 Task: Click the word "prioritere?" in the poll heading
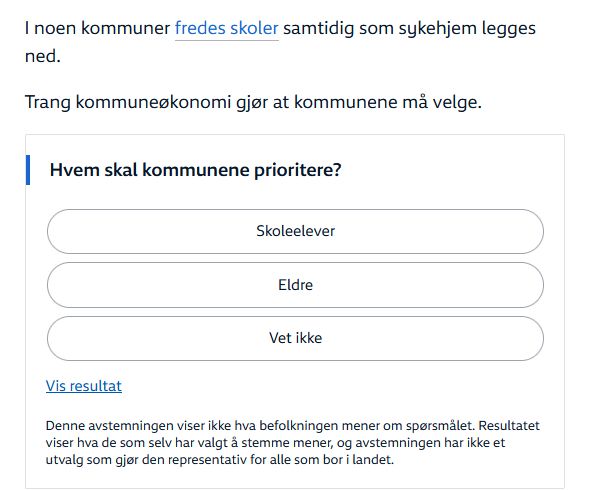pyautogui.click(x=298, y=170)
